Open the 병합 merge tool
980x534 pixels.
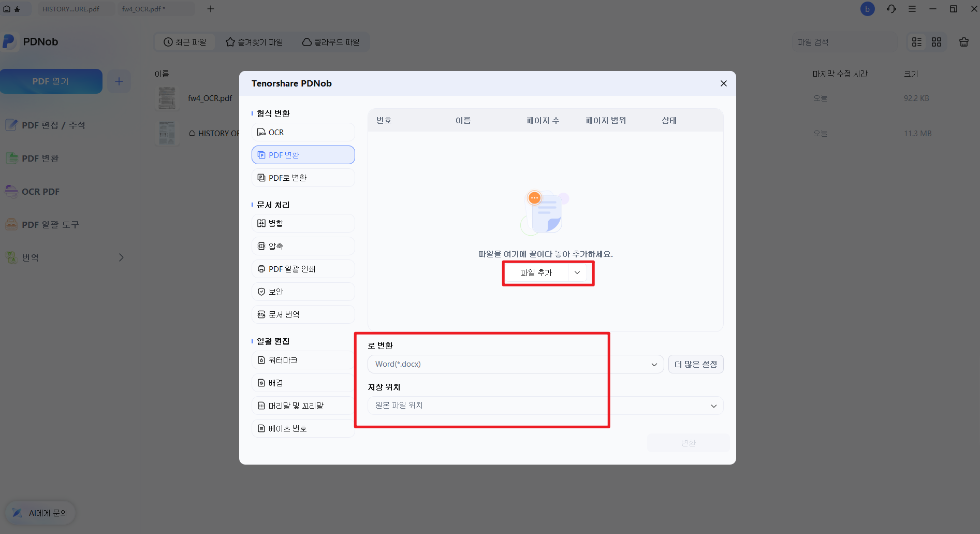pos(303,223)
